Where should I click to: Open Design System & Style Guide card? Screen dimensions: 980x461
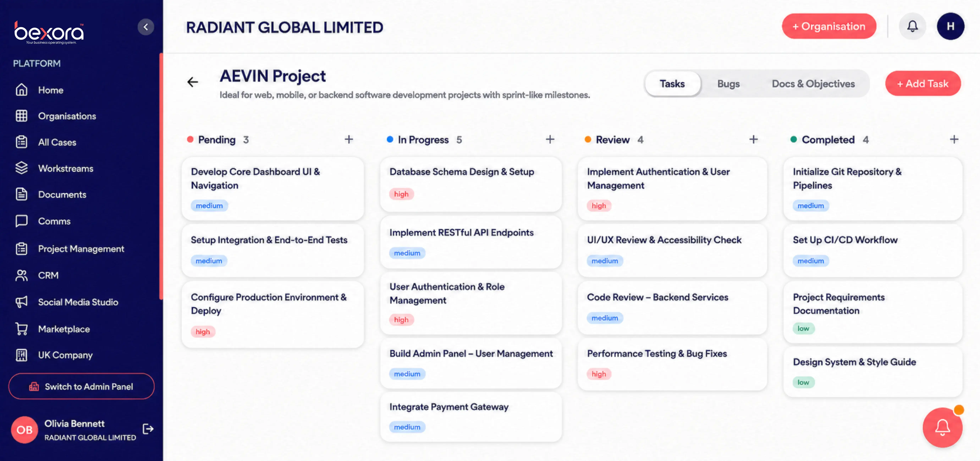pyautogui.click(x=873, y=372)
